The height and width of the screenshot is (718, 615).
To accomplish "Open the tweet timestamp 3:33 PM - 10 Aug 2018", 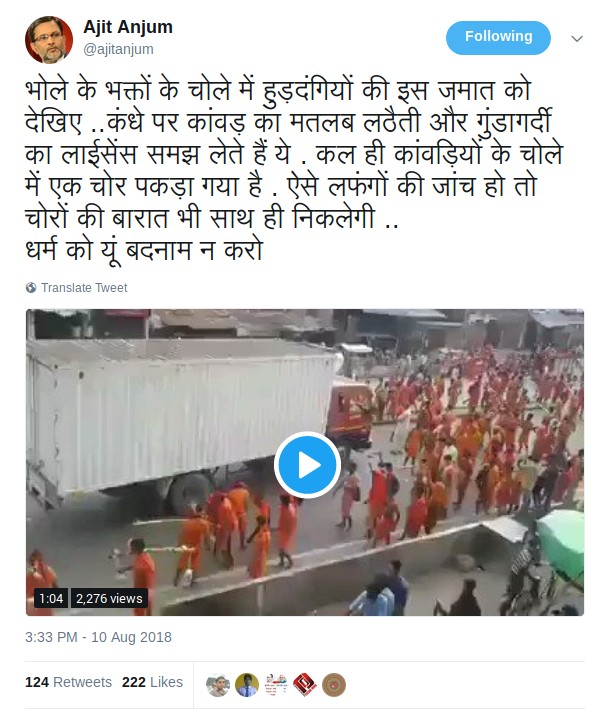I will click(98, 637).
